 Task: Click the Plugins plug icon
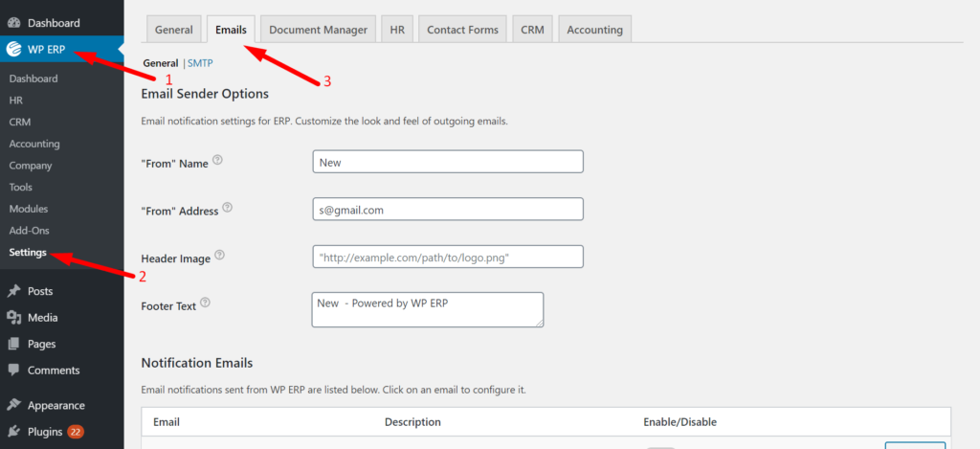(x=14, y=432)
